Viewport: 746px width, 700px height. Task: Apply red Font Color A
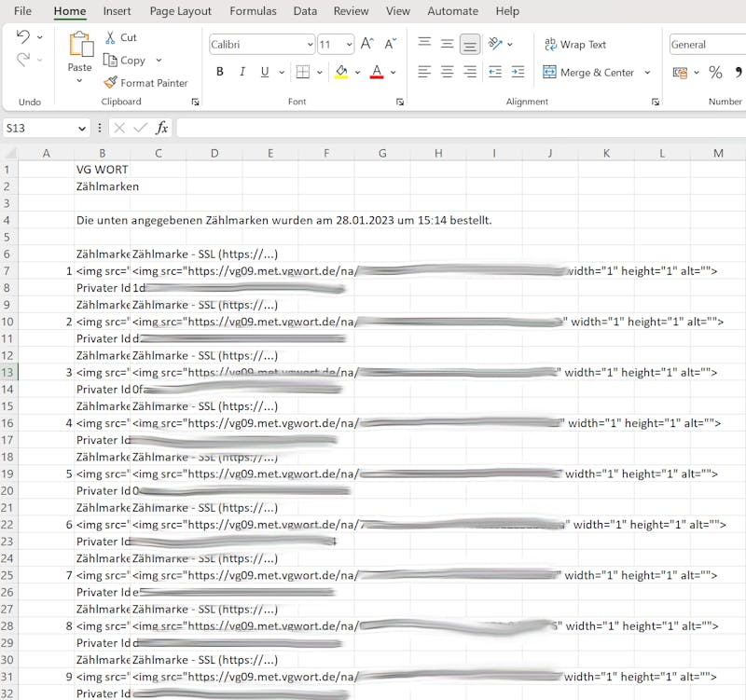click(377, 72)
